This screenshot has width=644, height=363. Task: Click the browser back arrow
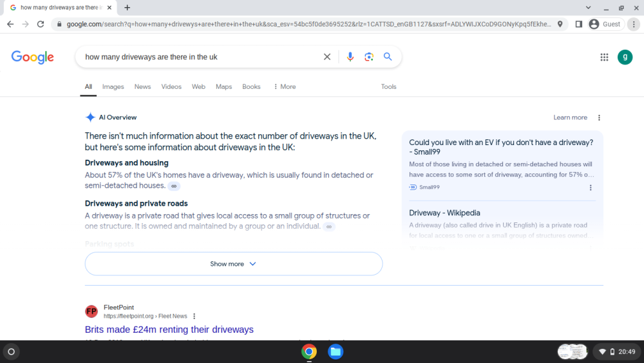10,25
